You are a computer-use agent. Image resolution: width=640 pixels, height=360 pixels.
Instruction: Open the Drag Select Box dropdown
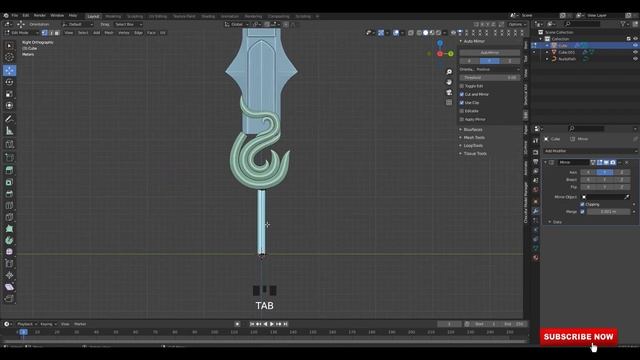pyautogui.click(x=128, y=24)
